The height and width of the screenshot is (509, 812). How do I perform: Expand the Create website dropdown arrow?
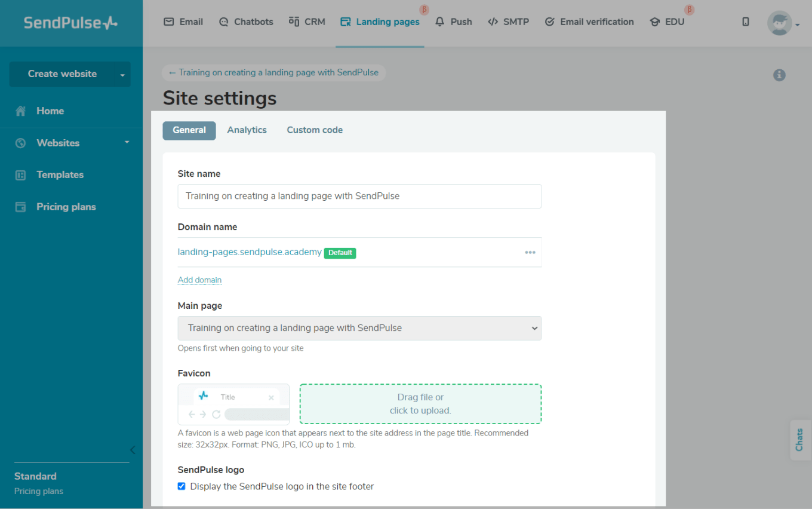(x=122, y=74)
